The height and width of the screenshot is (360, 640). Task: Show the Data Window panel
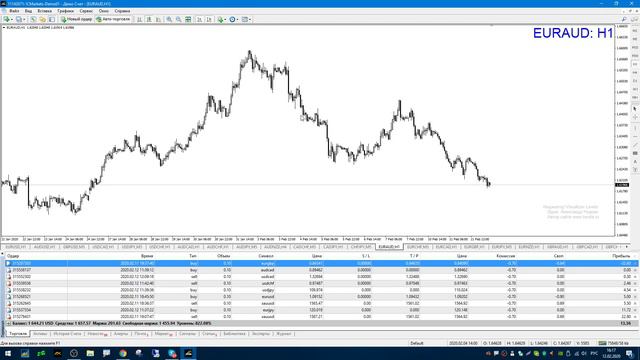pos(42,19)
